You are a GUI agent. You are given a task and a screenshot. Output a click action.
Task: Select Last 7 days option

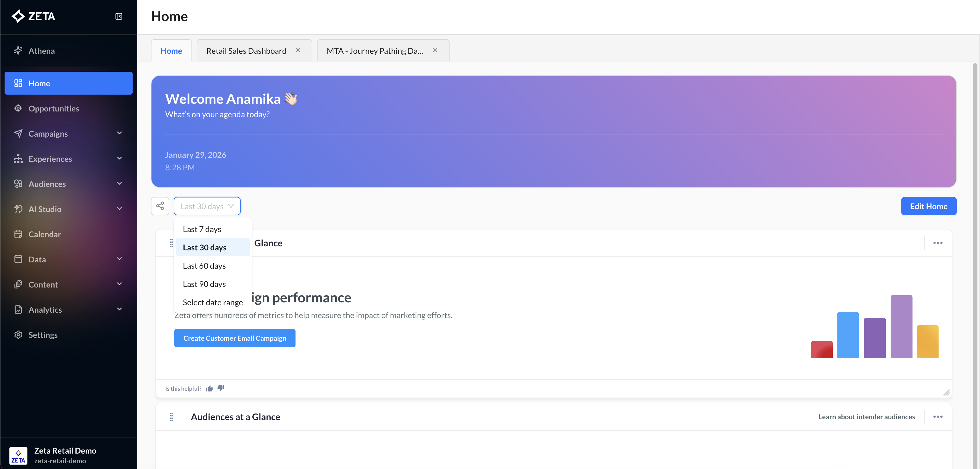tap(202, 229)
